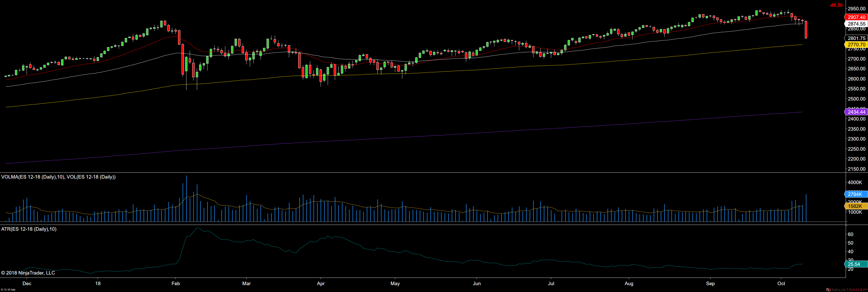Image resolution: width=868 pixels, height=292 pixels.
Task: Click the 2150.00 price axis label
Action: point(857,169)
